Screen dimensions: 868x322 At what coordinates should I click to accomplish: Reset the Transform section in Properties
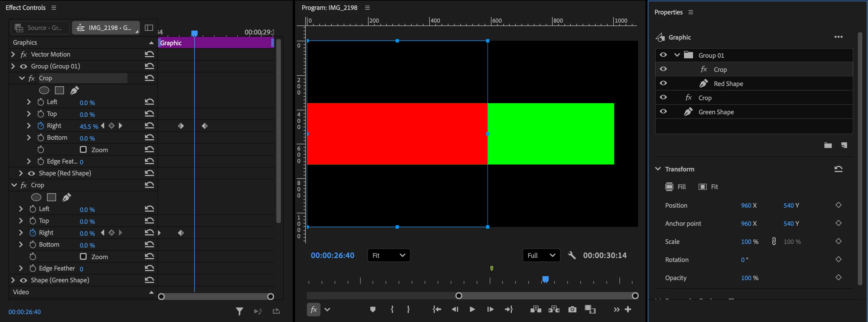(x=838, y=169)
